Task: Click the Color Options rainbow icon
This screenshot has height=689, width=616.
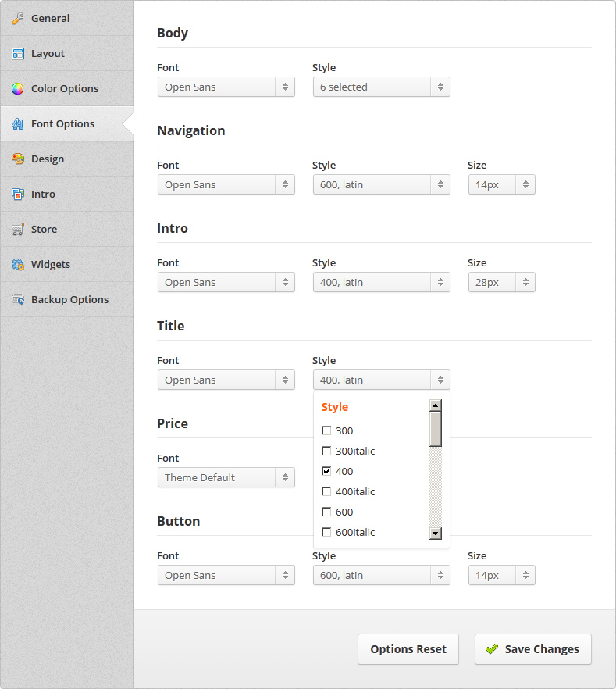Action: pos(17,89)
